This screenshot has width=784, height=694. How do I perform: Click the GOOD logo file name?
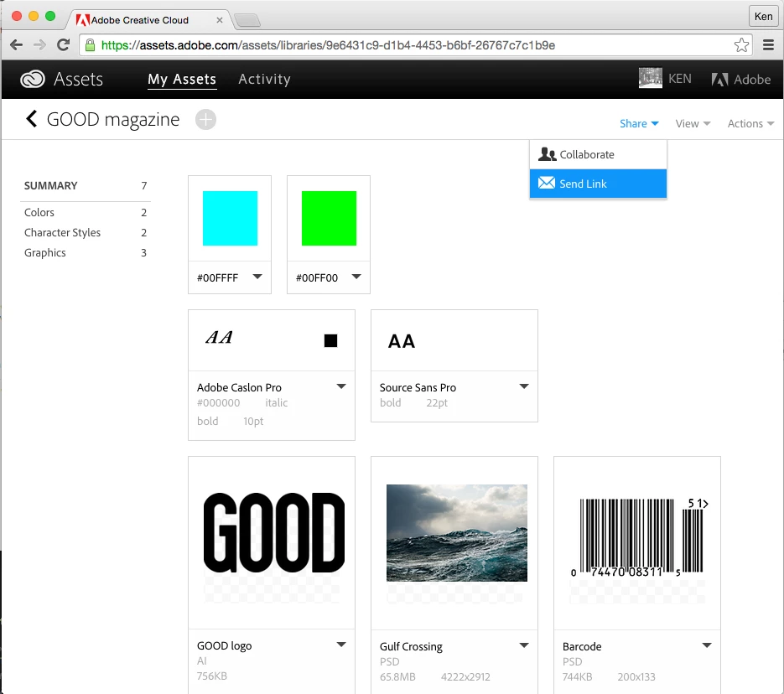(224, 645)
